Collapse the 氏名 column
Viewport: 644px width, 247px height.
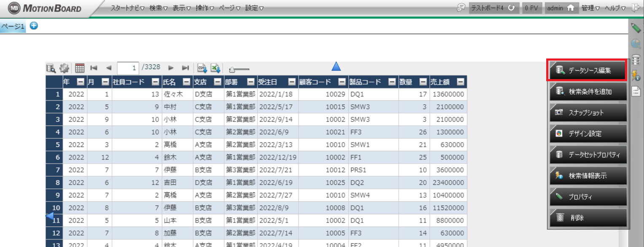pyautogui.click(x=186, y=82)
